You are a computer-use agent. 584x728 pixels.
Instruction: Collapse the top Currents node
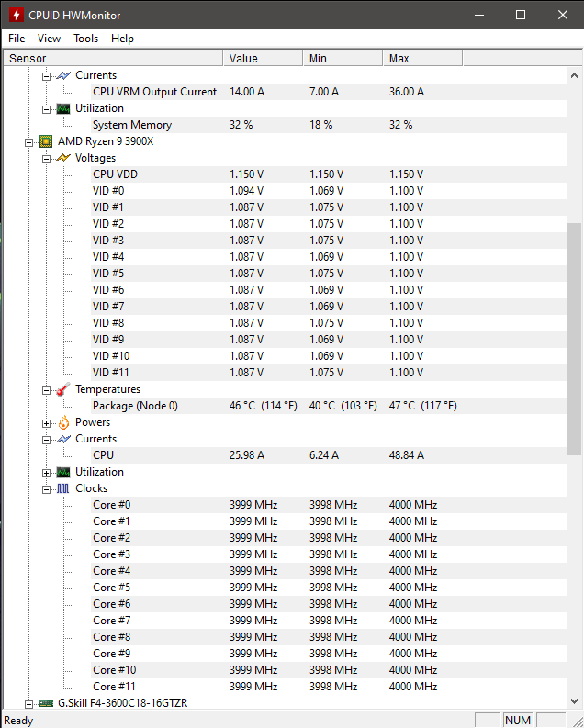(46, 76)
